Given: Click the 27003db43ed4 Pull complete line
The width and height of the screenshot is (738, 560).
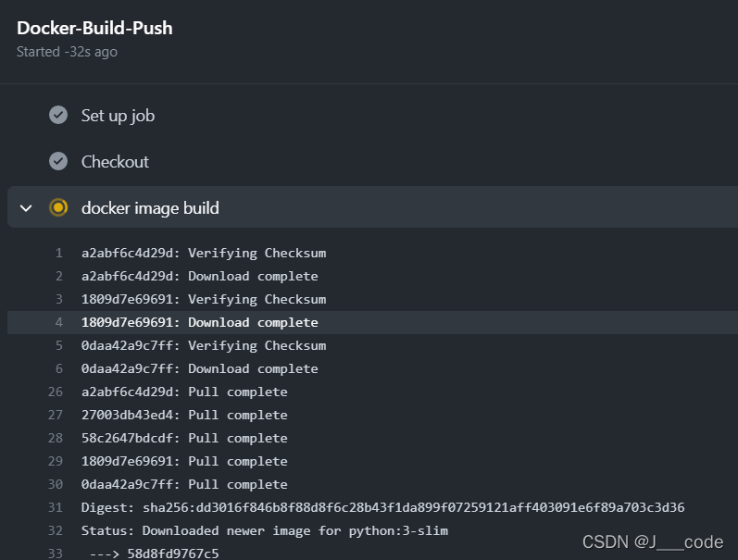Looking at the screenshot, I should pyautogui.click(x=184, y=415).
